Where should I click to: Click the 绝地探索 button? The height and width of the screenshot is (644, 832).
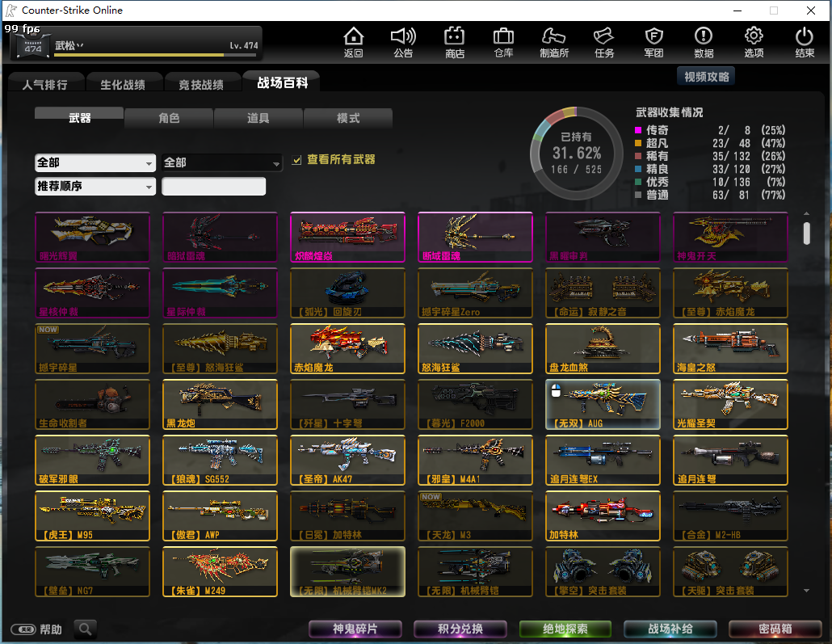[x=565, y=629]
